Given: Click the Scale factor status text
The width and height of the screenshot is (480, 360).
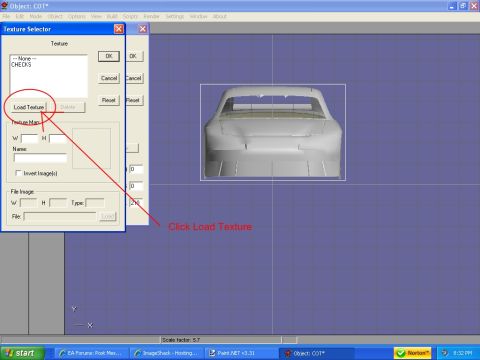Looking at the screenshot, I should tap(181, 340).
